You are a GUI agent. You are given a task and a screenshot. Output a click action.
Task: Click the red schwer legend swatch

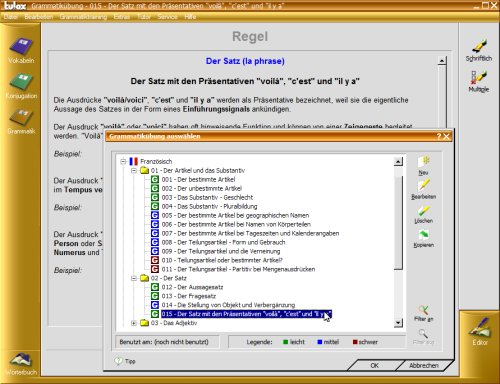point(355,342)
